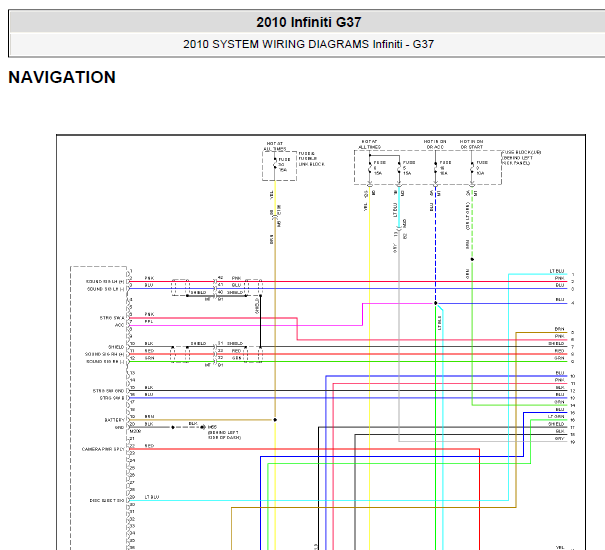Click the "ACC" pin label
This screenshot has width=605, height=550.
click(120, 325)
